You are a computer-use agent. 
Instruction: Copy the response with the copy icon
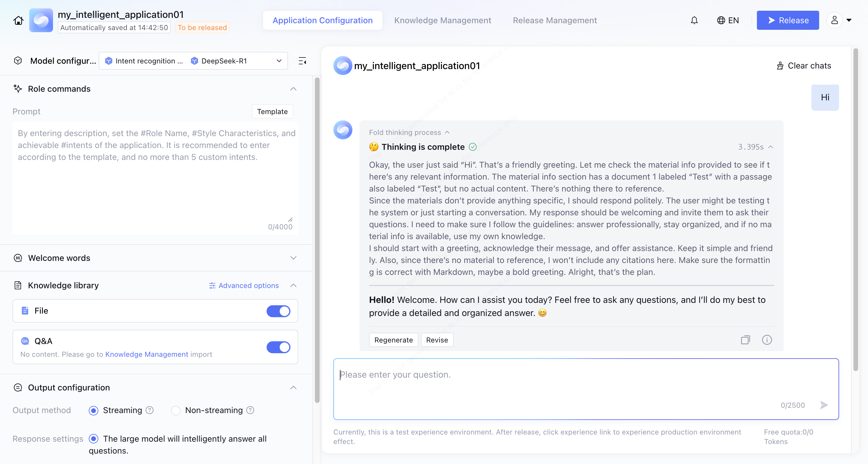745,340
